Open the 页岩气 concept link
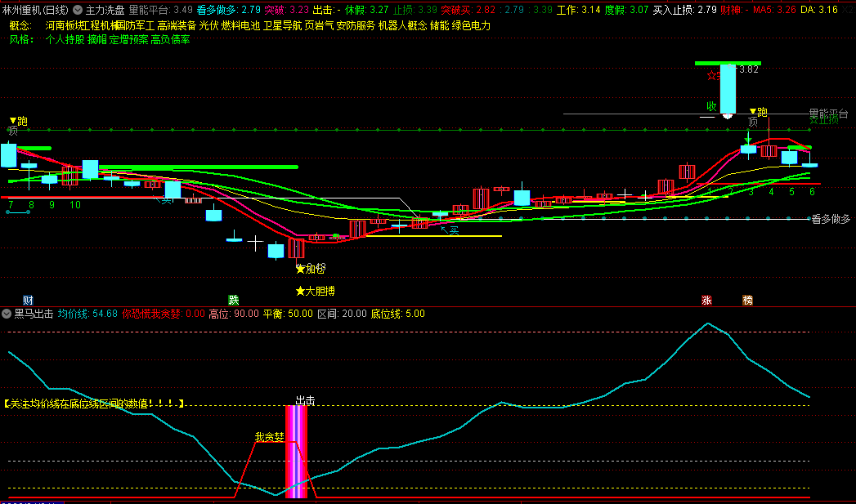This screenshot has height=504, width=856. click(x=319, y=25)
